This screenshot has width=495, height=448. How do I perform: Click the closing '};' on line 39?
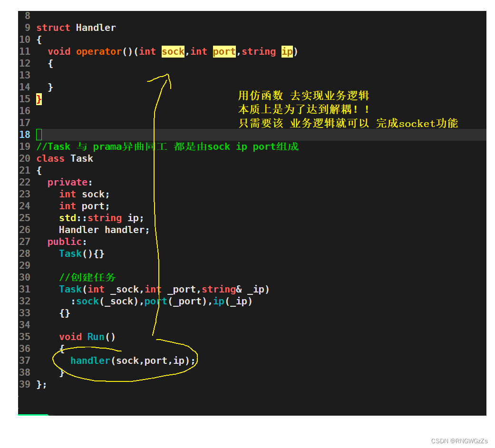[x=42, y=385]
